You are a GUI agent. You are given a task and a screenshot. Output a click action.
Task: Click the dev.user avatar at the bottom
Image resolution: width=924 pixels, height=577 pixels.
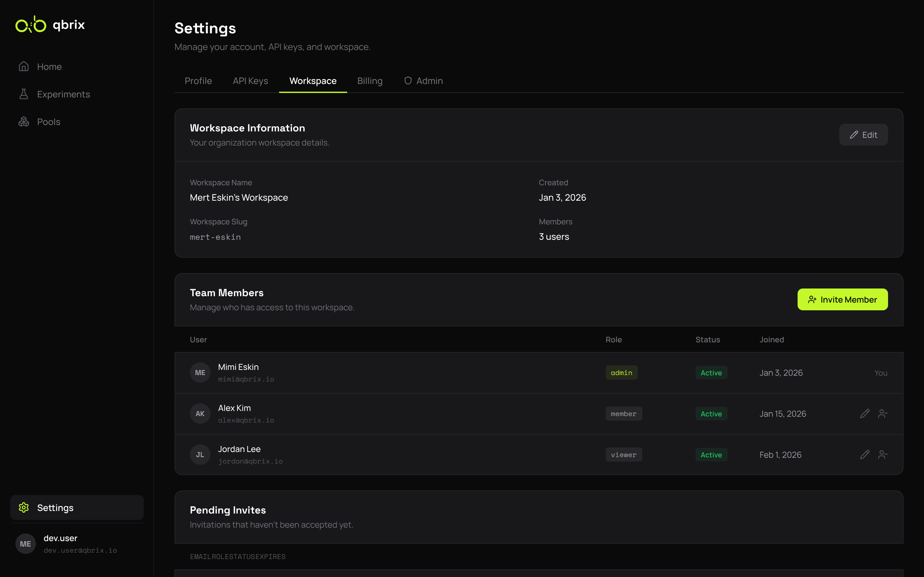[25, 543]
